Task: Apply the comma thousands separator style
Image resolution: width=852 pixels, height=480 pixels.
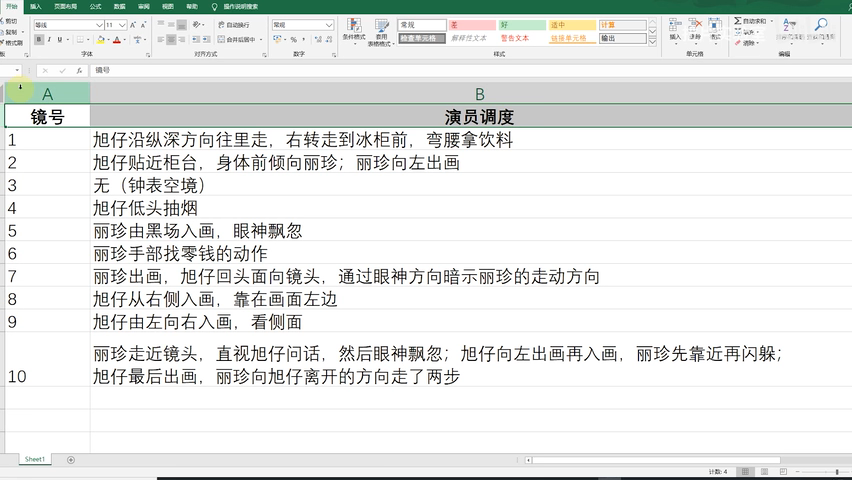Action: pyautogui.click(x=304, y=40)
